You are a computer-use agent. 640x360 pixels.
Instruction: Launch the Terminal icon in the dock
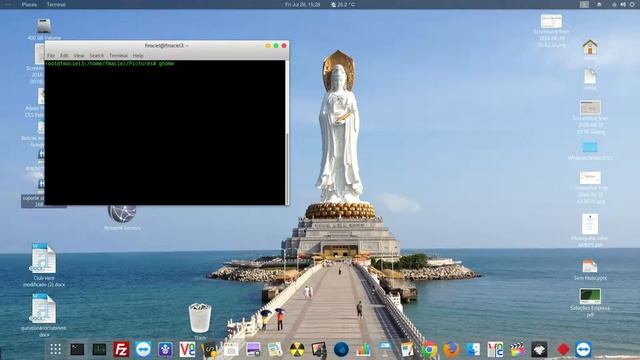(77, 349)
